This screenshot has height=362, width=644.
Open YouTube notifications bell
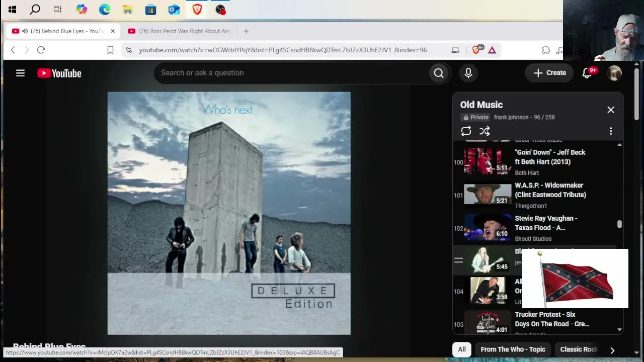[x=588, y=73]
